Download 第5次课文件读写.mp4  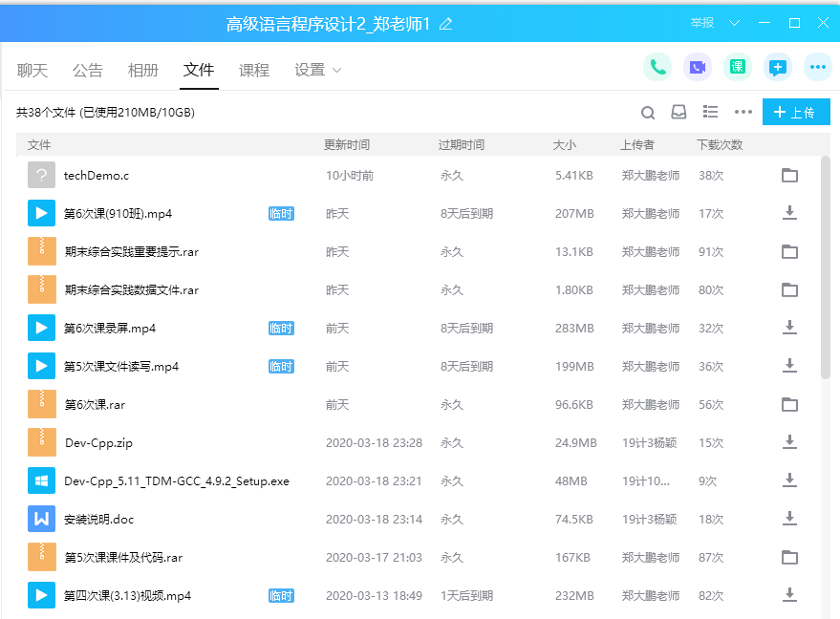point(789,366)
